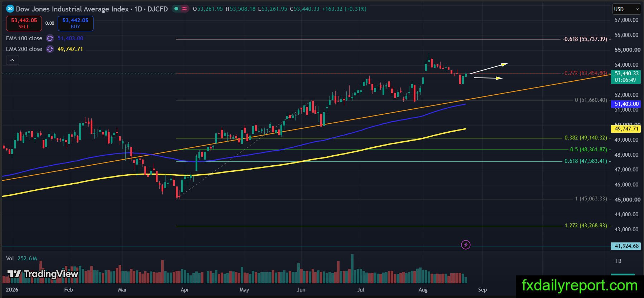The image size is (644, 298).
Task: Open the Dow Jones Industrial Average Index title
Action: click(72, 9)
